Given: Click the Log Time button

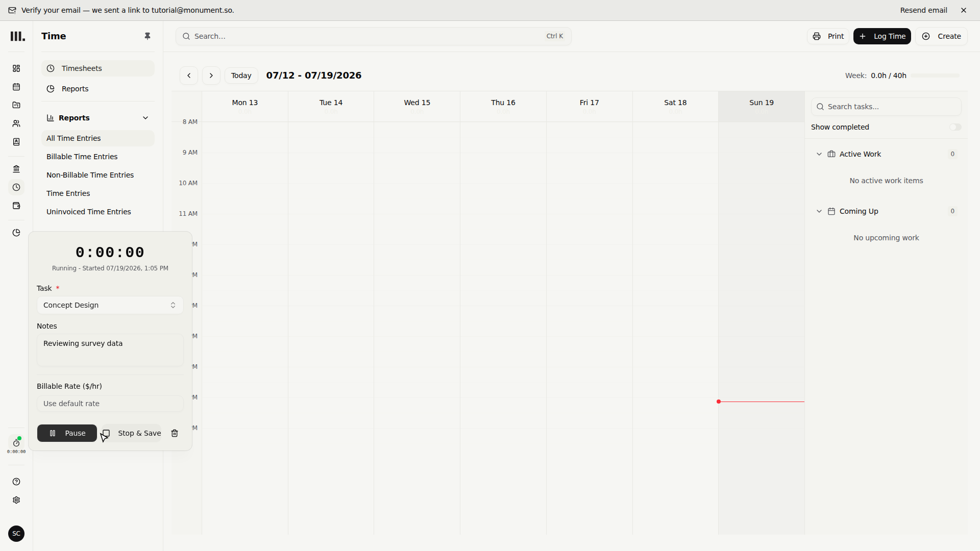Looking at the screenshot, I should tap(882, 36).
